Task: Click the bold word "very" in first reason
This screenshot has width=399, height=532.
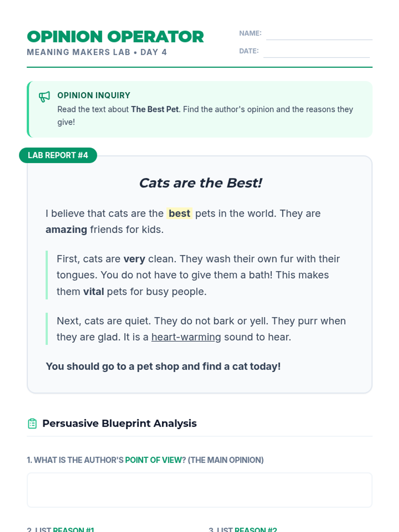Action: point(134,259)
